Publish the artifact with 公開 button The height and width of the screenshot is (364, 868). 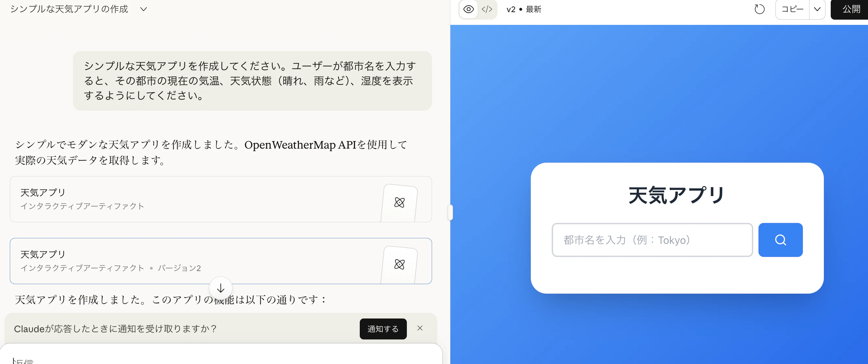pos(849,9)
